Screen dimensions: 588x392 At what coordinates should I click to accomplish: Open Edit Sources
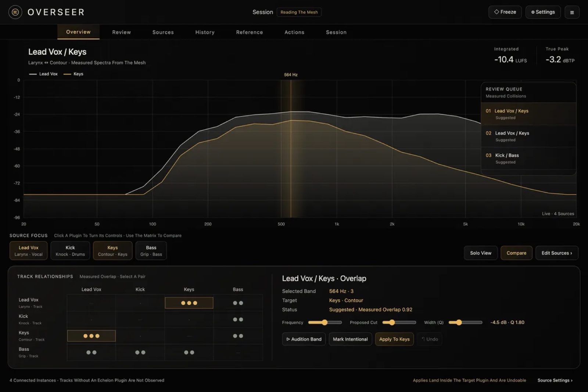click(x=557, y=253)
